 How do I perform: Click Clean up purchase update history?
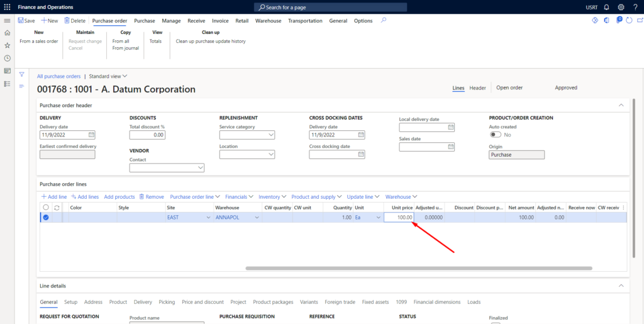point(211,41)
